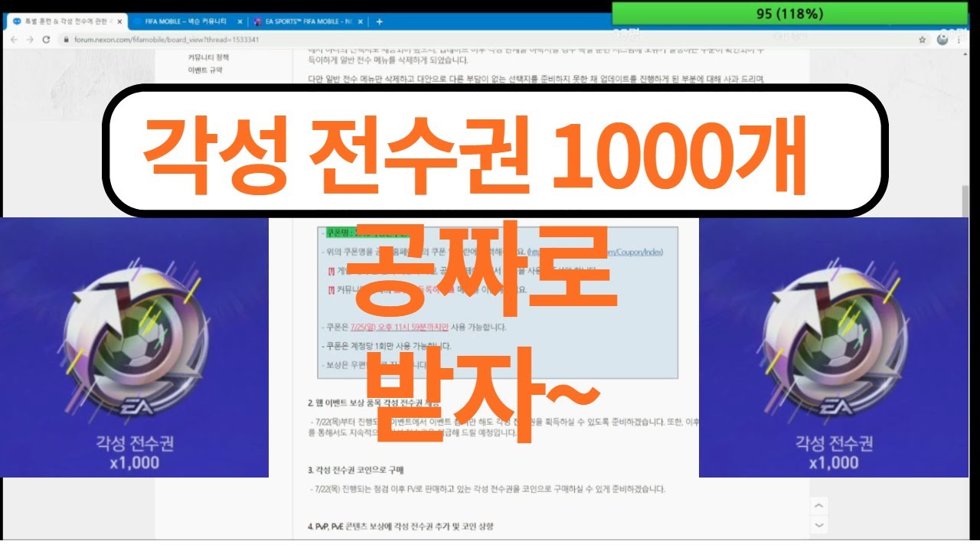Click the forum.nexon.com address bar URL
Viewport: 980px width, 551px height.
point(166,40)
